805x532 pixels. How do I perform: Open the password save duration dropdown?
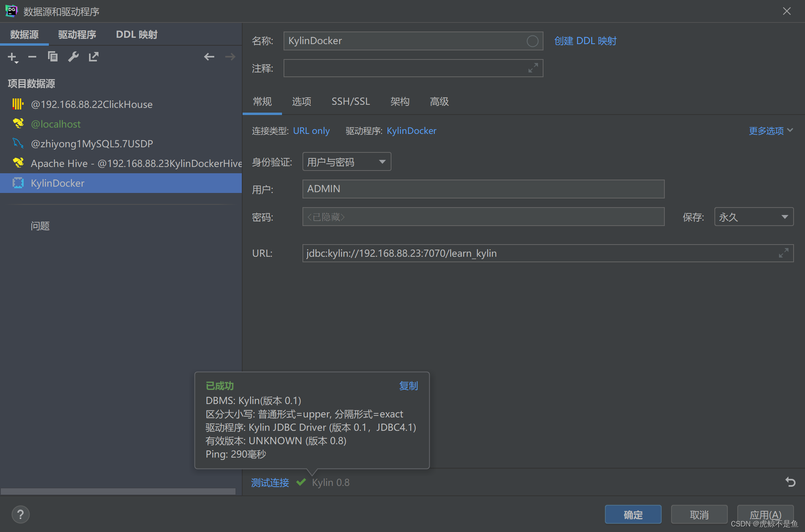[x=753, y=217]
